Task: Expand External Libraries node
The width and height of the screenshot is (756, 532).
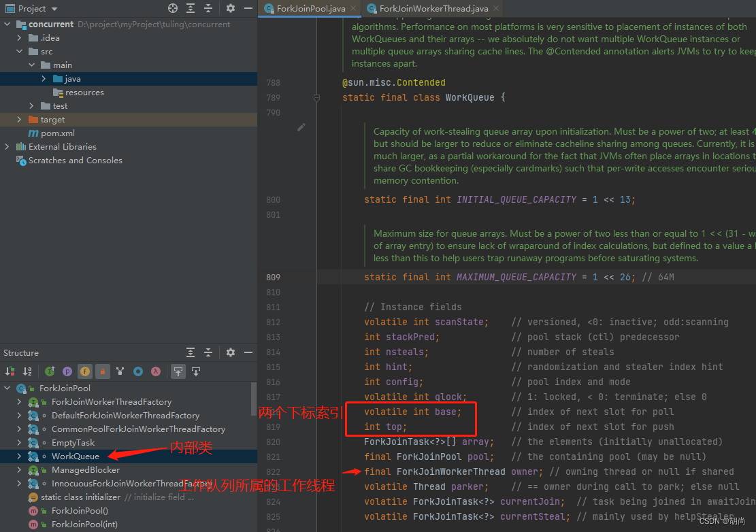Action: pyautogui.click(x=7, y=146)
